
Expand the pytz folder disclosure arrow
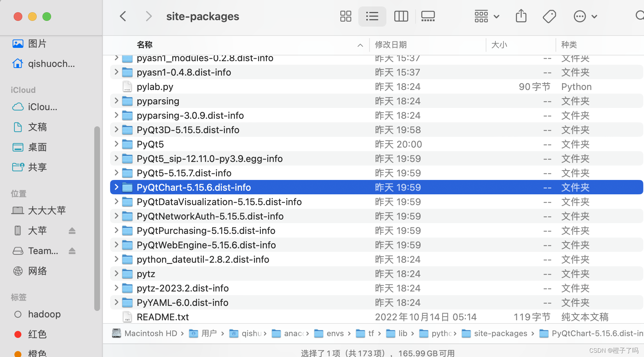[116, 274]
